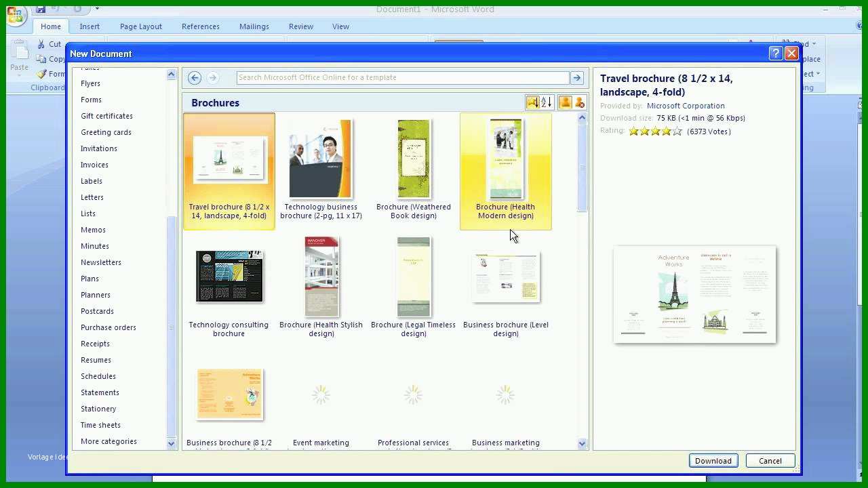Select Technology business brochure thumbnail
Viewport: 868px width, 488px height.
click(321, 159)
